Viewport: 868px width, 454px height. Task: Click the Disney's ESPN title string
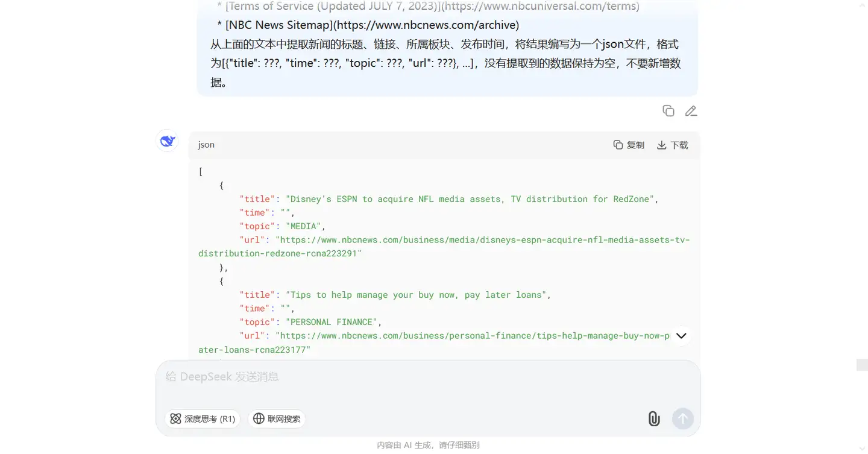click(x=472, y=199)
